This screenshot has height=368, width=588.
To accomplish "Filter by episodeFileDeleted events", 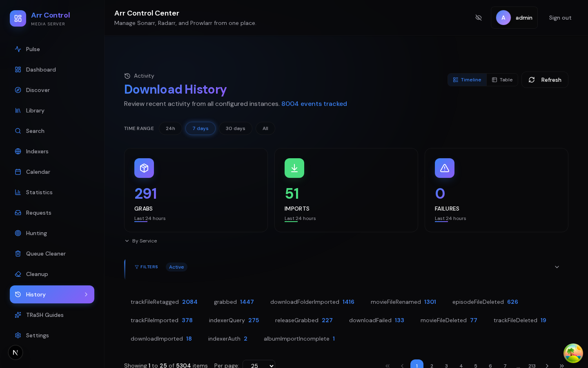I will [485, 302].
